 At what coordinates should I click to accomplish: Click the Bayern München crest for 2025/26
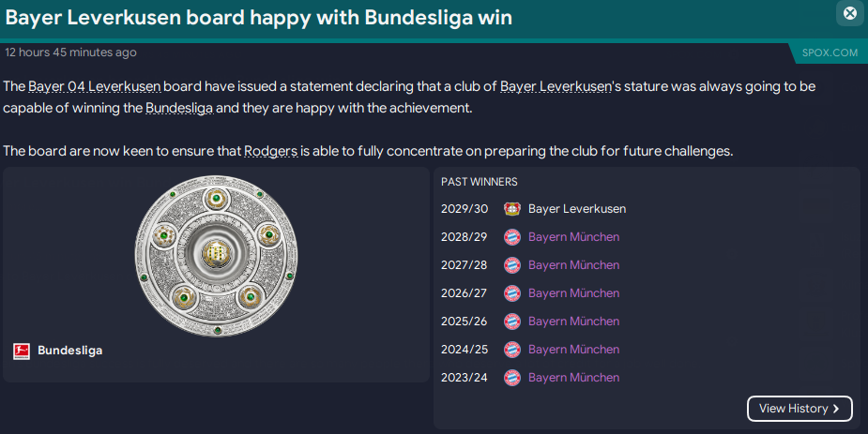point(511,322)
